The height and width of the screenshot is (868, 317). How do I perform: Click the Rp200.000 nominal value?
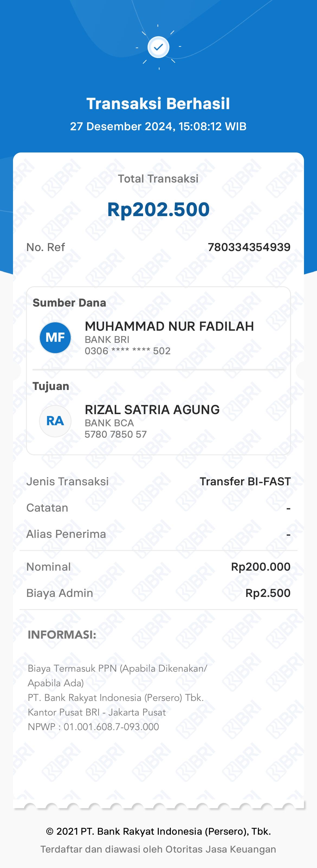pyautogui.click(x=260, y=567)
